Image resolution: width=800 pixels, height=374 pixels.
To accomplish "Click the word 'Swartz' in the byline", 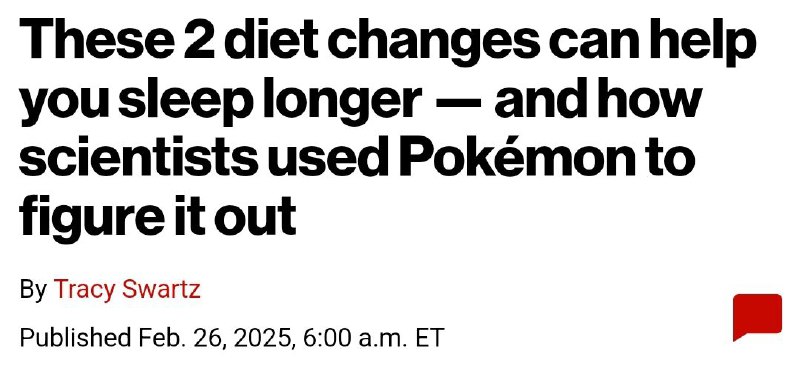I will click(x=161, y=289).
